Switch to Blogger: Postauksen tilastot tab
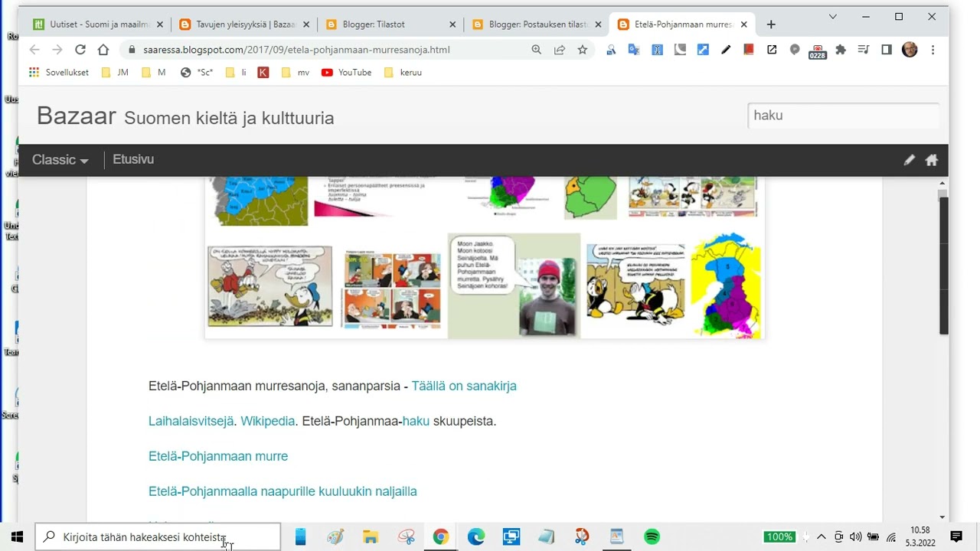Viewport: 980px width, 551px height. click(x=536, y=24)
